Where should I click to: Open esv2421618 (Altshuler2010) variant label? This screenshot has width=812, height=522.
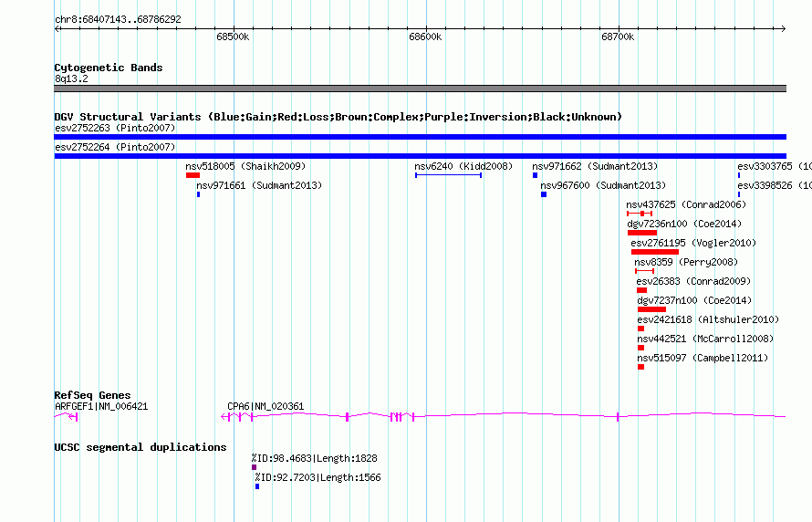click(x=708, y=319)
